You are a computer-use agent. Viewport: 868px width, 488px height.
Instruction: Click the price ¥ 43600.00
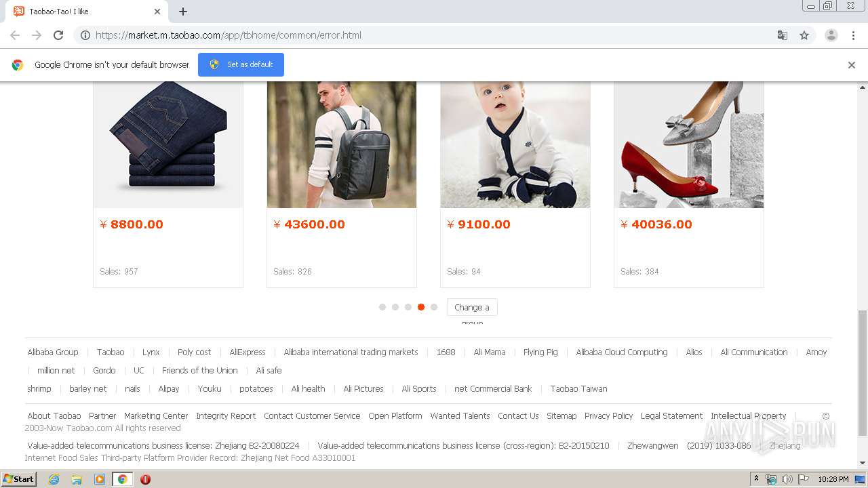point(309,224)
